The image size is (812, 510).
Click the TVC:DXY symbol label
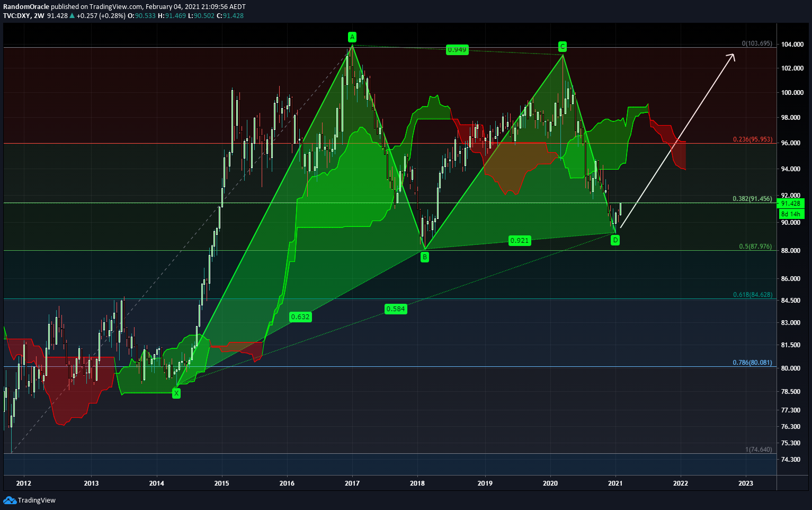[16, 16]
